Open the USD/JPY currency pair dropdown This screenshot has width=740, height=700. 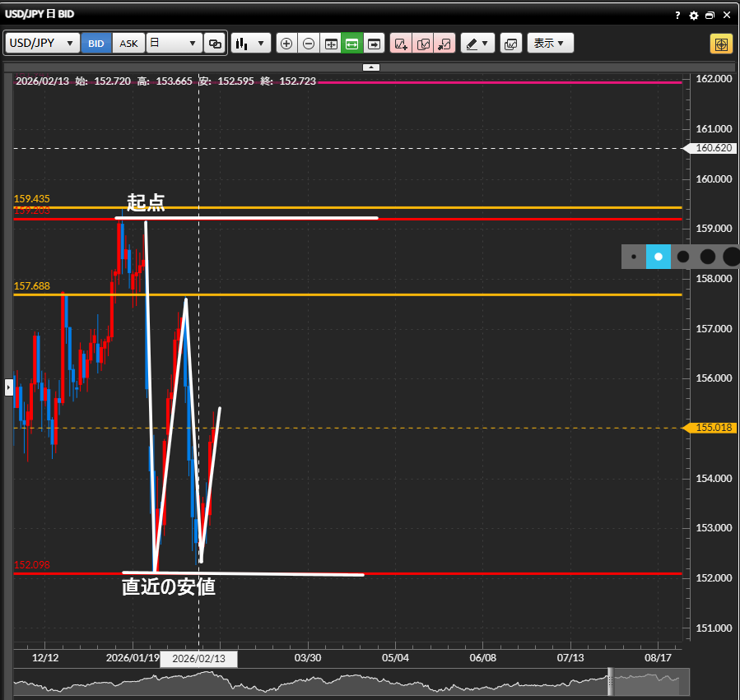pyautogui.click(x=43, y=44)
